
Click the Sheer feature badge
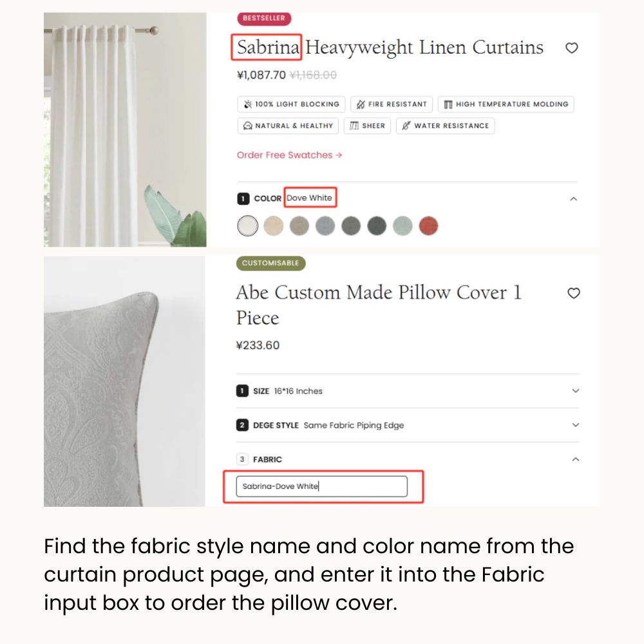(367, 126)
